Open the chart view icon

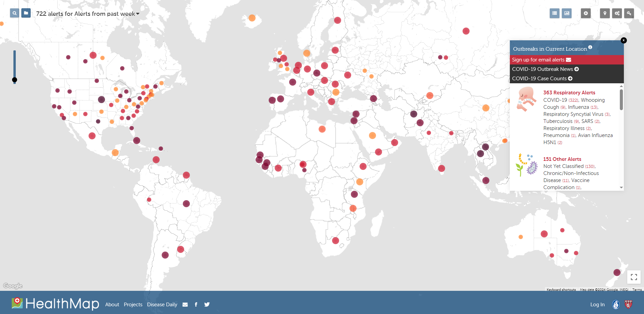567,13
